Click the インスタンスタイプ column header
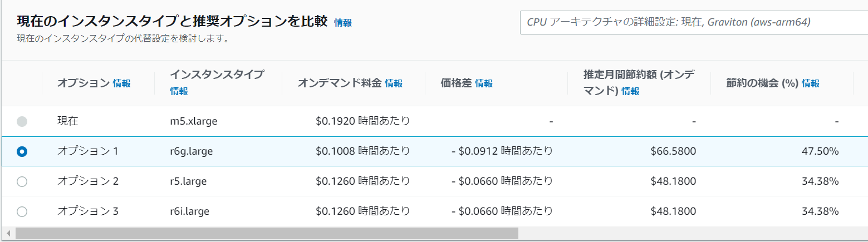 tap(217, 75)
